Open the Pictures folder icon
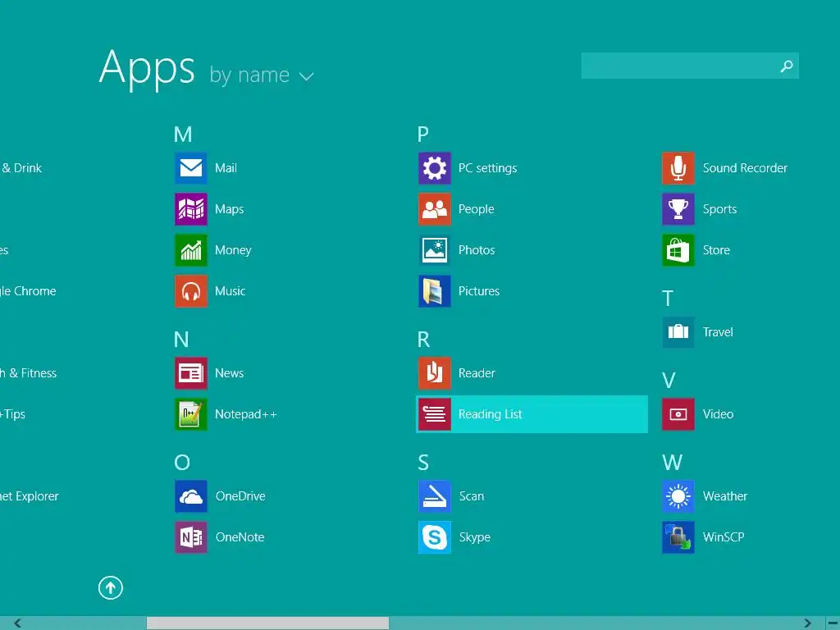 [435, 291]
